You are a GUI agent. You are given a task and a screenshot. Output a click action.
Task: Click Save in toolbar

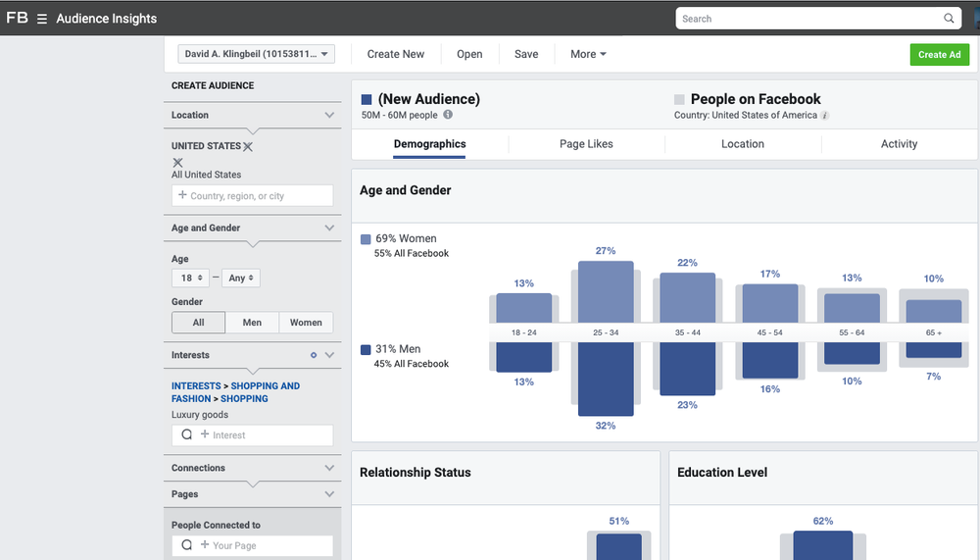[526, 54]
